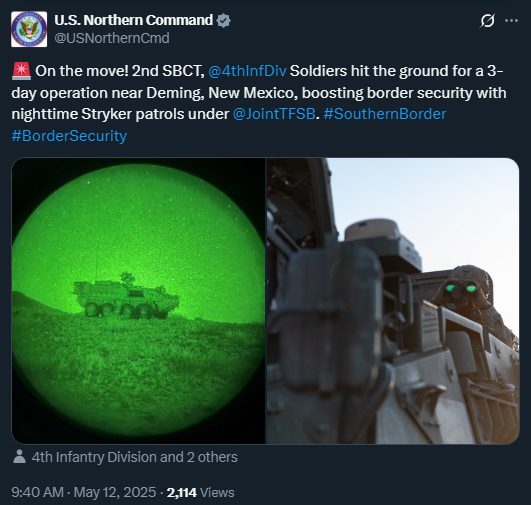Click the verified badge next to the account name
The width and height of the screenshot is (531, 505).
223,20
